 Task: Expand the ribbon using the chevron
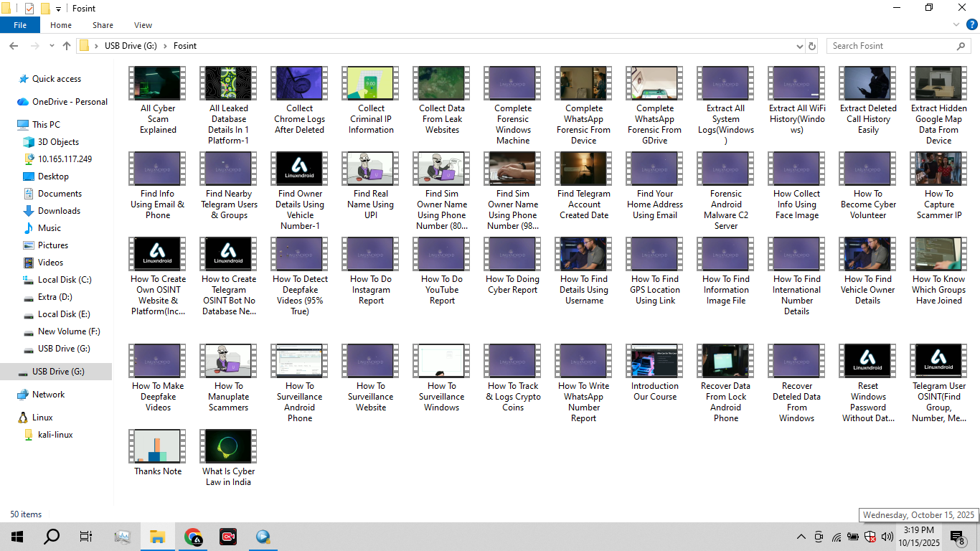(956, 25)
